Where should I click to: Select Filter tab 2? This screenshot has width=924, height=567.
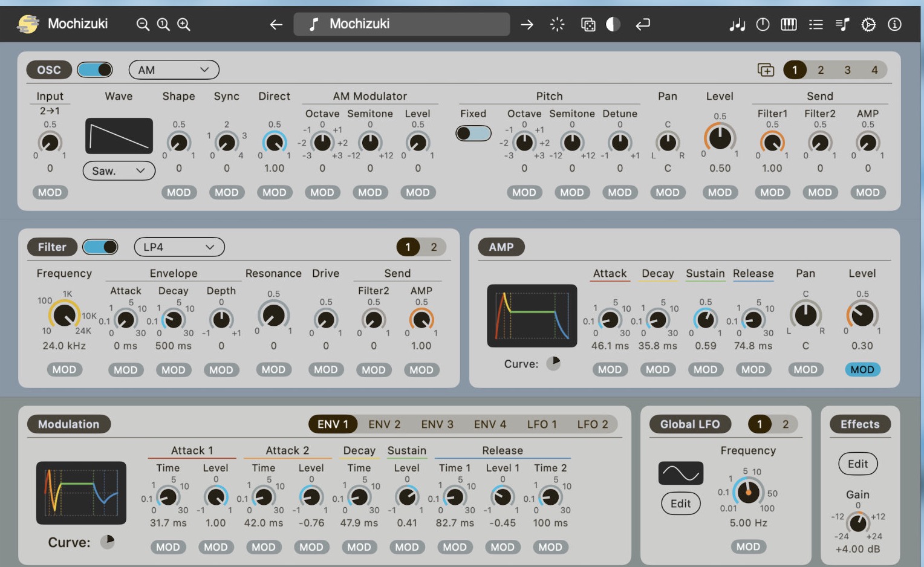434,247
